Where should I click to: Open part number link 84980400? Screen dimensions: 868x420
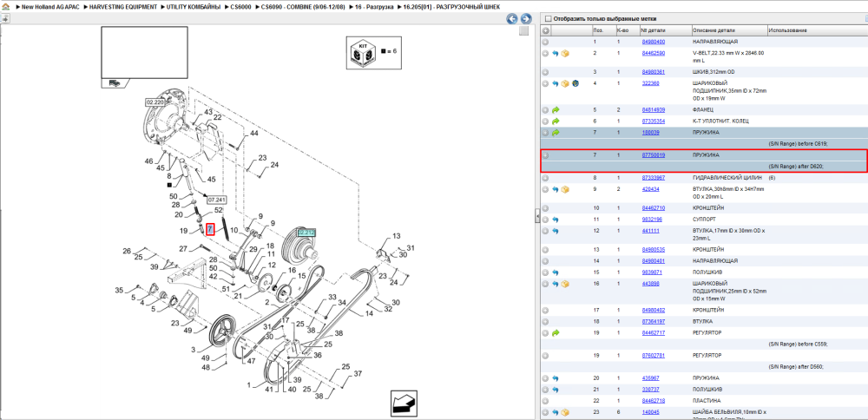(x=654, y=42)
